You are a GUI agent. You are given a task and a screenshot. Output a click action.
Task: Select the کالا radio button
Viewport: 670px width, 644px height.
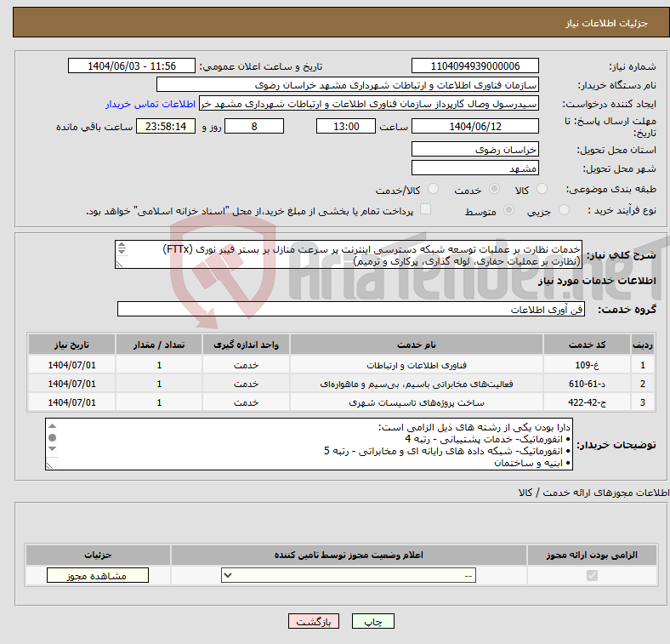pos(542,189)
